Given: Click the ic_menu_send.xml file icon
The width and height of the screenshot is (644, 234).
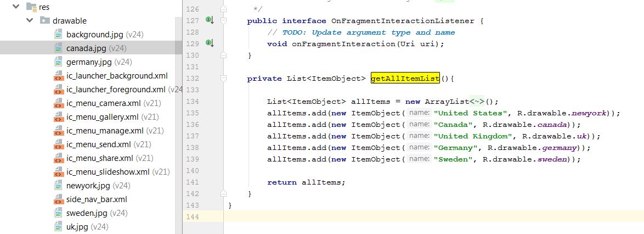Looking at the screenshot, I should point(58,144).
